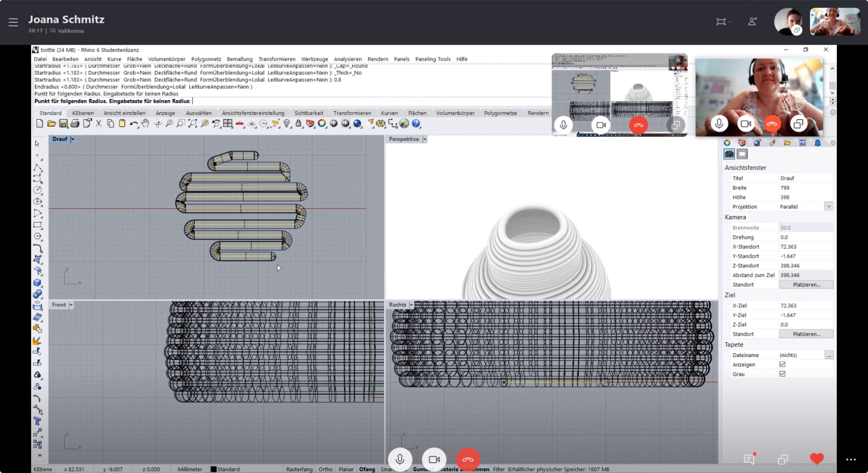Image resolution: width=868 pixels, height=473 pixels.
Task: Open the Projektion dropdown
Action: [828, 206]
